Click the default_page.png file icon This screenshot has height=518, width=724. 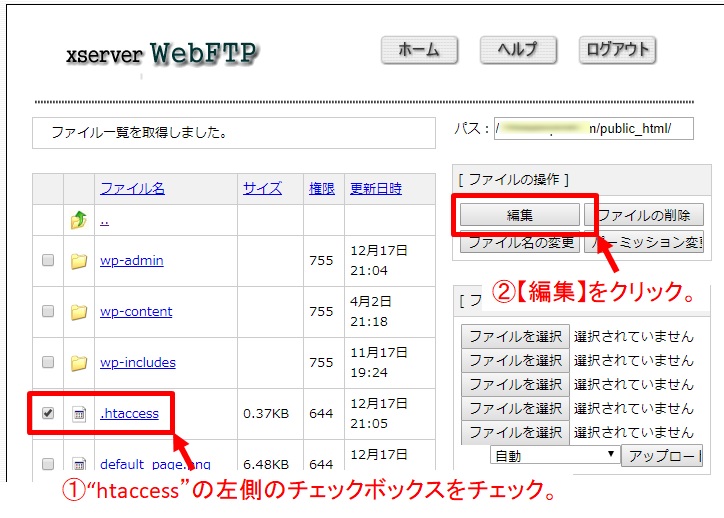coord(79,465)
